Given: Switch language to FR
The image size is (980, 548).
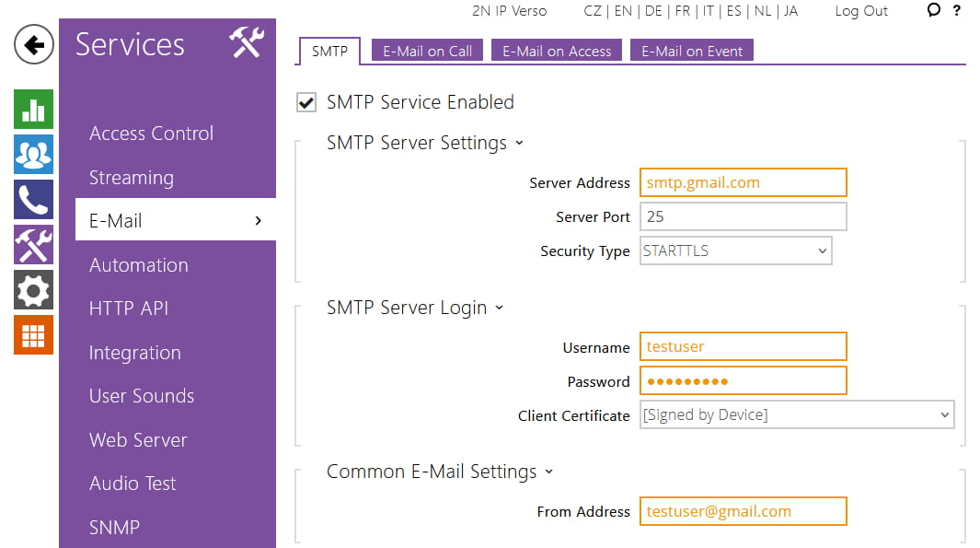Looking at the screenshot, I should (x=683, y=11).
